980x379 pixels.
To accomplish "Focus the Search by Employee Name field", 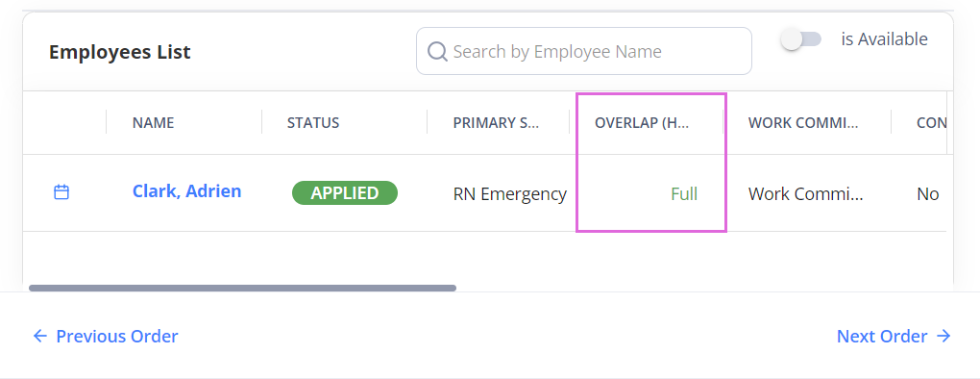I will pyautogui.click(x=584, y=51).
